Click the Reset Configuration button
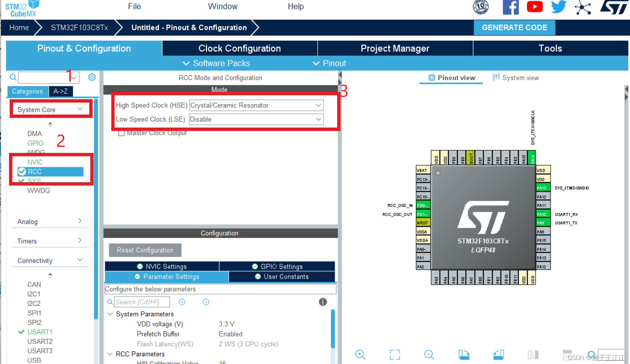This screenshot has width=630, height=364. pos(145,250)
